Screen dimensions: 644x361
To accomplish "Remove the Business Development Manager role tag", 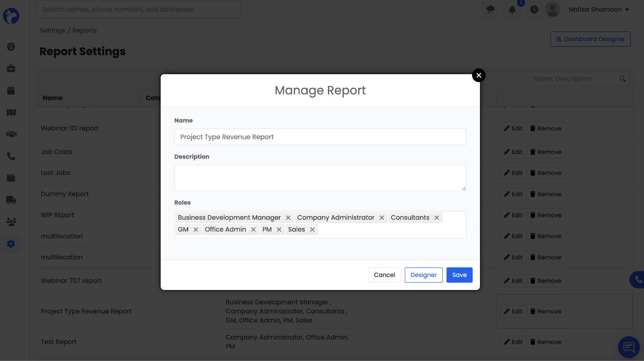I will click(x=288, y=218).
